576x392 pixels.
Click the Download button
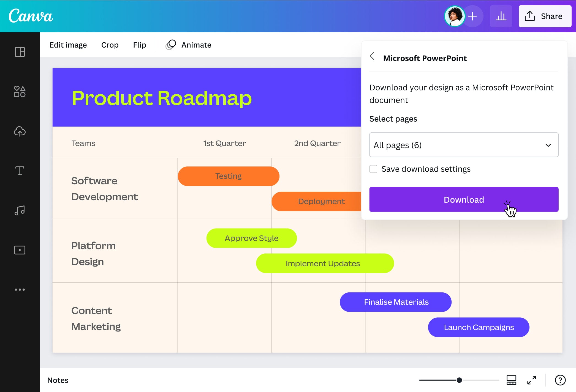coord(463,199)
